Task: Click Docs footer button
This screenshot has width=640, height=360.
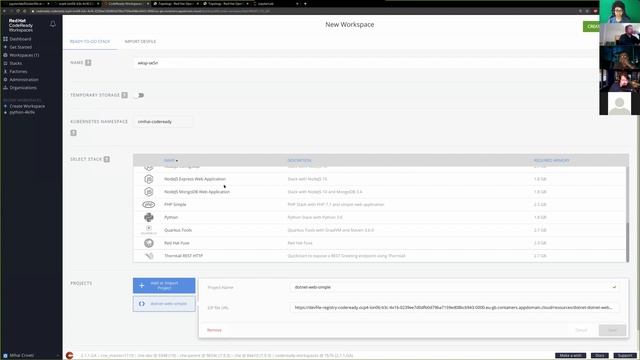Action: [x=599, y=356]
